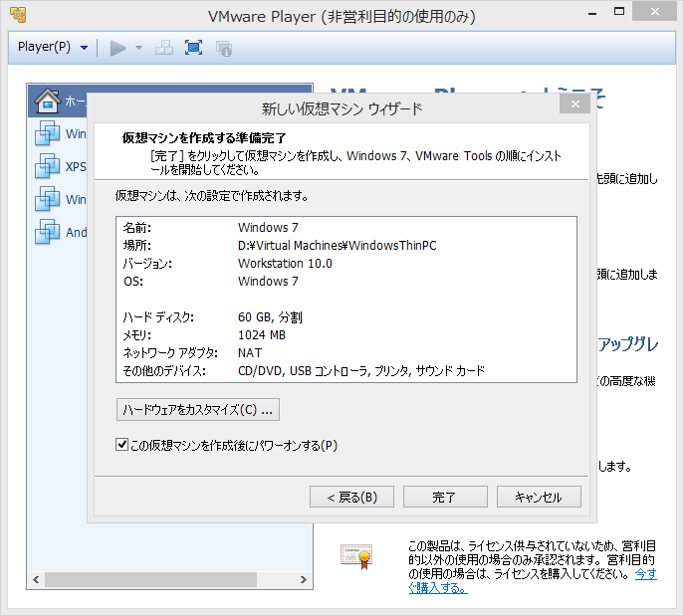Click the NAT network adapter value

250,352
